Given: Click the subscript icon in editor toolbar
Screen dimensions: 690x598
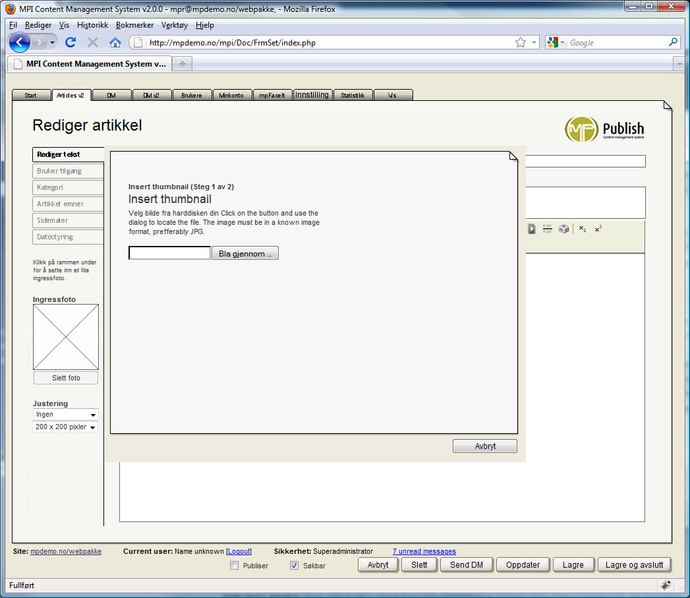Looking at the screenshot, I should (x=582, y=229).
